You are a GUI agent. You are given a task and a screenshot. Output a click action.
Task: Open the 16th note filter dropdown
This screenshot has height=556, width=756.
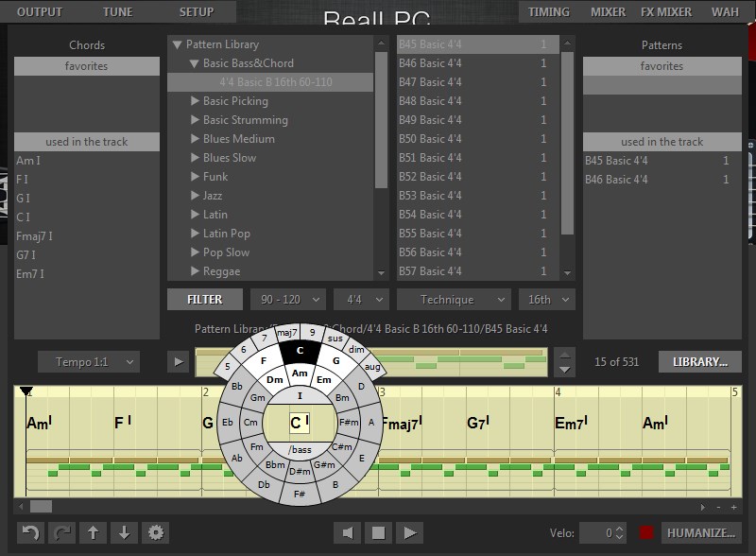coord(547,300)
